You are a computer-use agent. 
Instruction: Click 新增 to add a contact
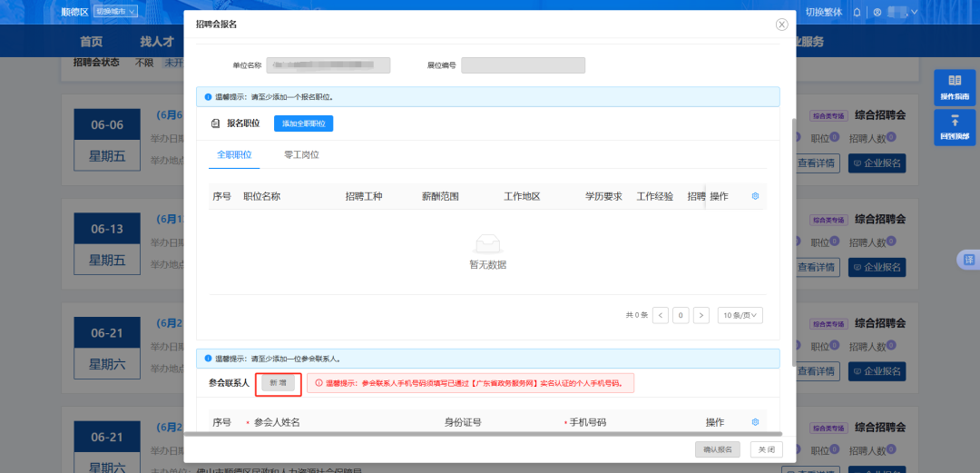[x=278, y=383]
